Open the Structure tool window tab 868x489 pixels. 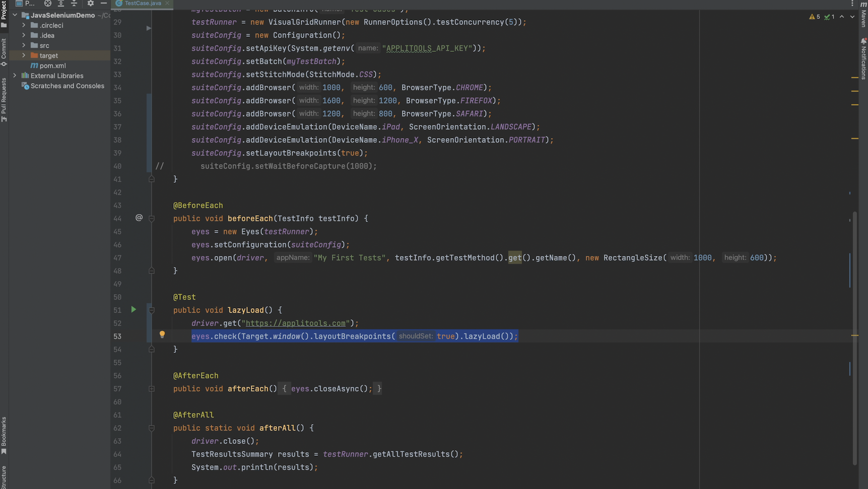[x=4, y=477]
